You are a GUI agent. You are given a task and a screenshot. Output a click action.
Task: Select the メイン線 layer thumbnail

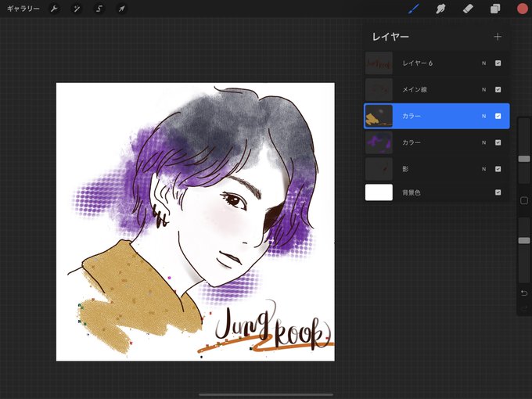coord(379,89)
